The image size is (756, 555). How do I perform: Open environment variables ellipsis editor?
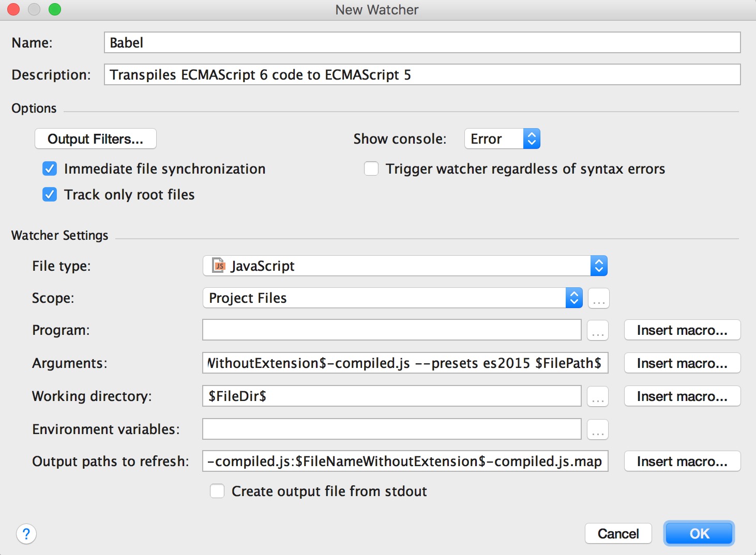(x=598, y=429)
